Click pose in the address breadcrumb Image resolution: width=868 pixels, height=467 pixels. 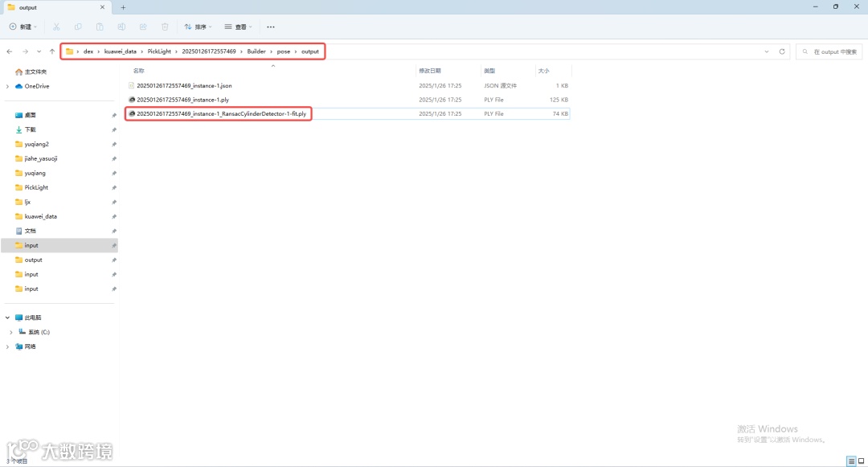284,51
